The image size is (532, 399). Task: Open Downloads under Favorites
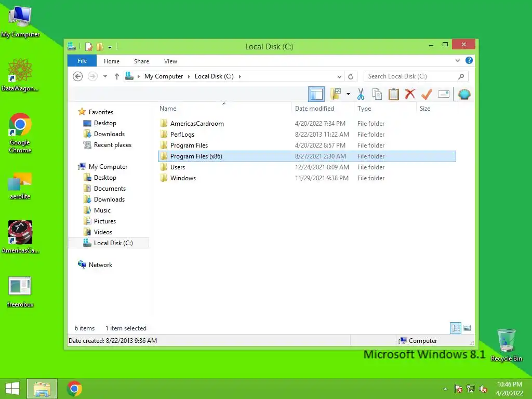(109, 134)
